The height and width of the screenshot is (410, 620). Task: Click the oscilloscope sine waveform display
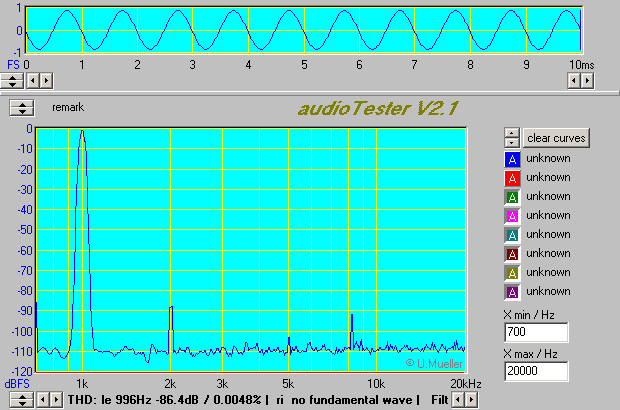pos(303,30)
